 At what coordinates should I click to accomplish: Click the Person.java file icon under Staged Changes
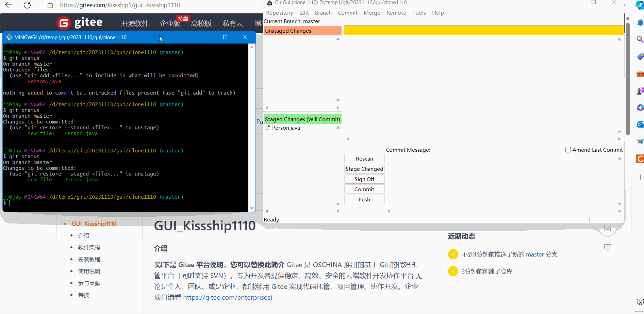(x=269, y=128)
